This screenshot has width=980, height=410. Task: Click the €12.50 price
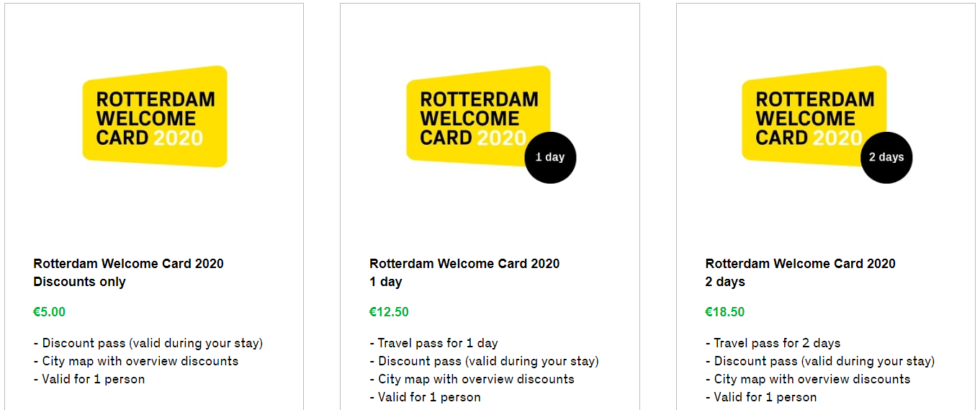click(x=389, y=312)
